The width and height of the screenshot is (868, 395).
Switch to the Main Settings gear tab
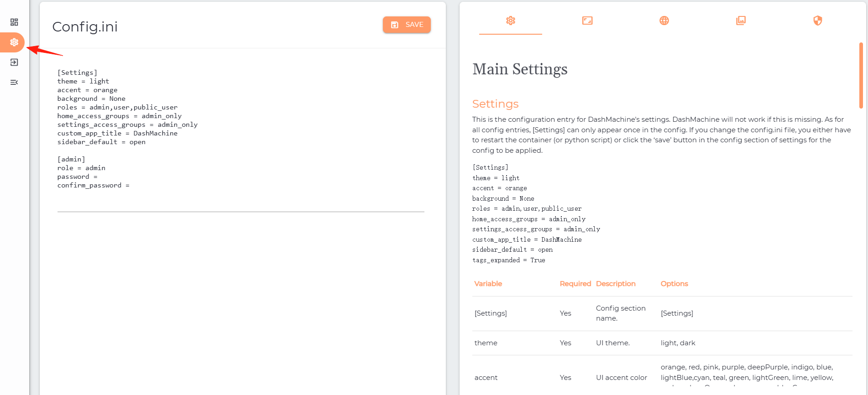(511, 21)
